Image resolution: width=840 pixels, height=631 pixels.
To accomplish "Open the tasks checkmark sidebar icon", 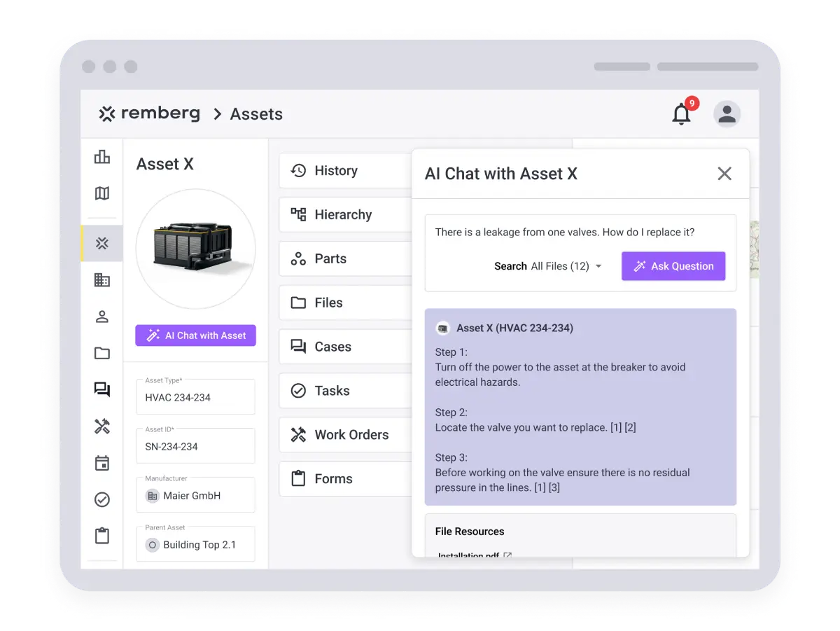I will point(102,499).
